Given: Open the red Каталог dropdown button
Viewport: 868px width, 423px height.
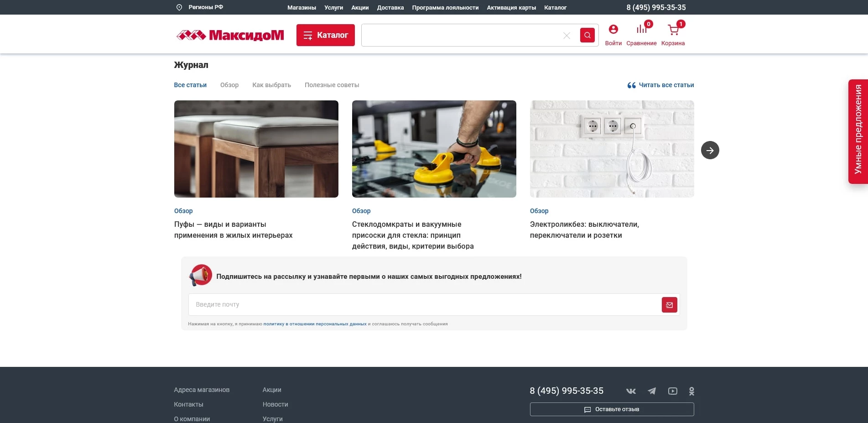Looking at the screenshot, I should pos(325,35).
